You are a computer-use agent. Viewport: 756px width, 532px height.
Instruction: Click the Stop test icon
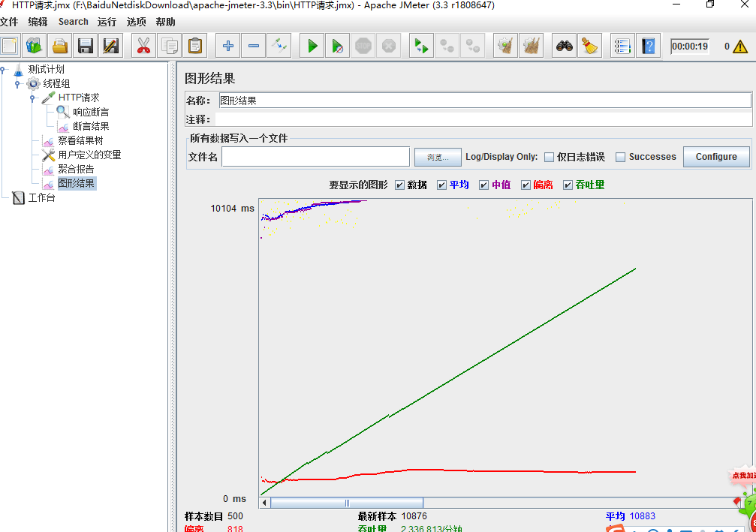coord(363,47)
